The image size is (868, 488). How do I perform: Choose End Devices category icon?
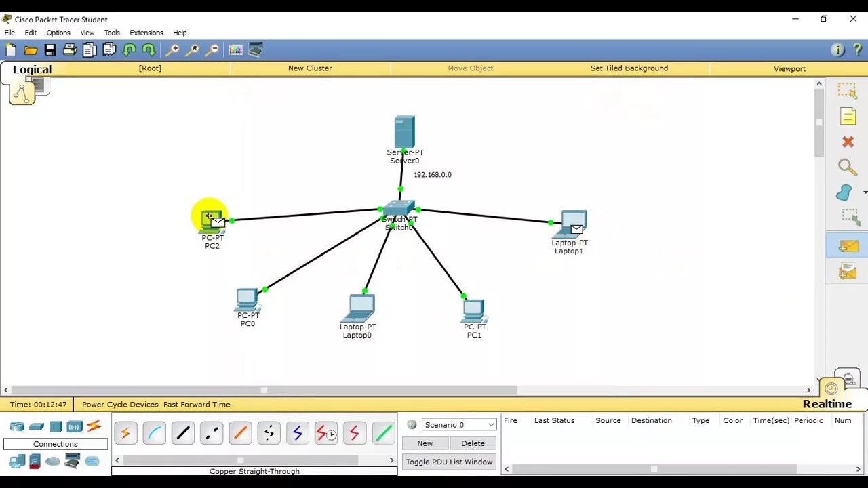(x=17, y=462)
